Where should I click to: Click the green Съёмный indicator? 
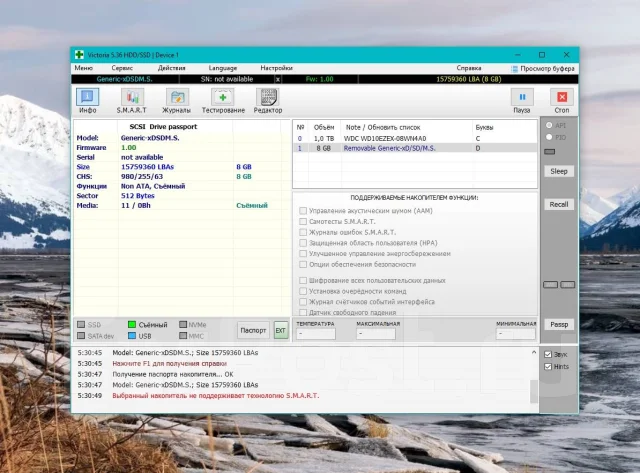(132, 324)
